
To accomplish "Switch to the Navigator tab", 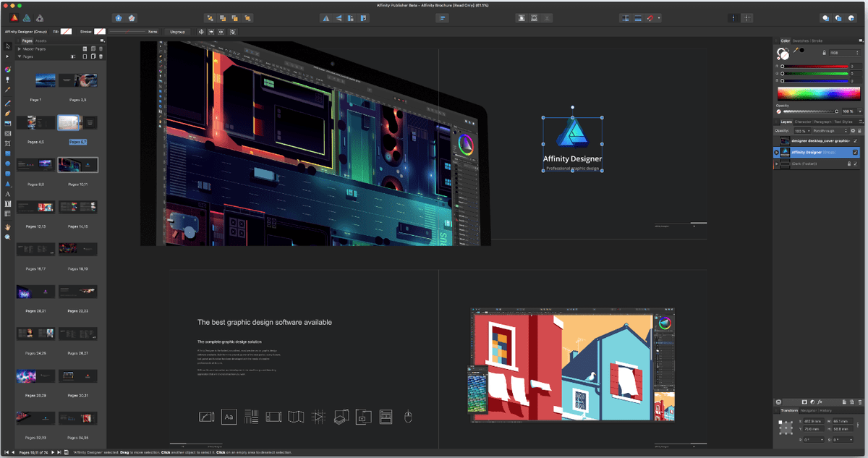I will click(809, 410).
